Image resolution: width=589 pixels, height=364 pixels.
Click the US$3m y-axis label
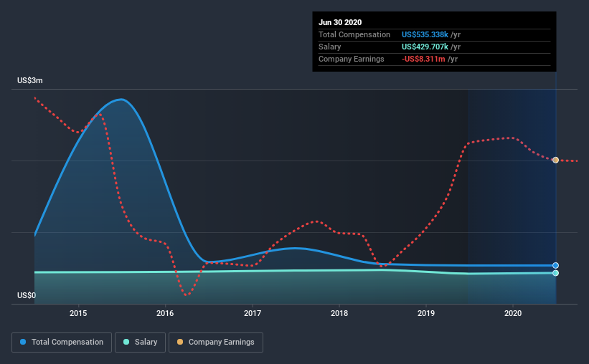click(x=30, y=81)
